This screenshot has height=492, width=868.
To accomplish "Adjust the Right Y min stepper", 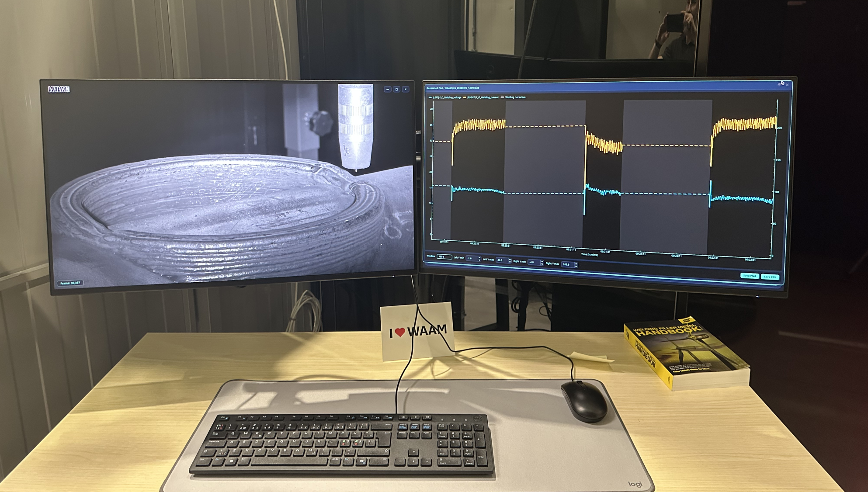I will pos(542,263).
